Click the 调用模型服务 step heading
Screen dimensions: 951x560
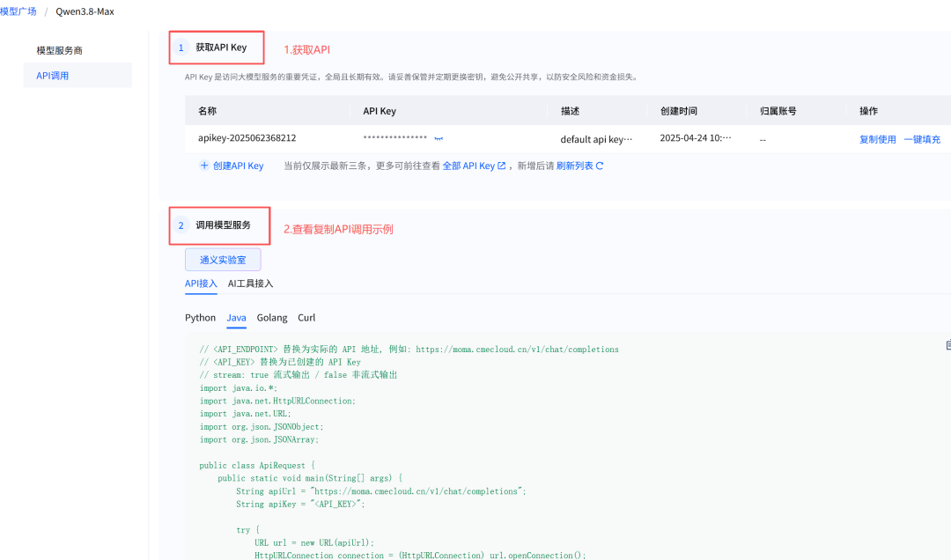tap(223, 225)
